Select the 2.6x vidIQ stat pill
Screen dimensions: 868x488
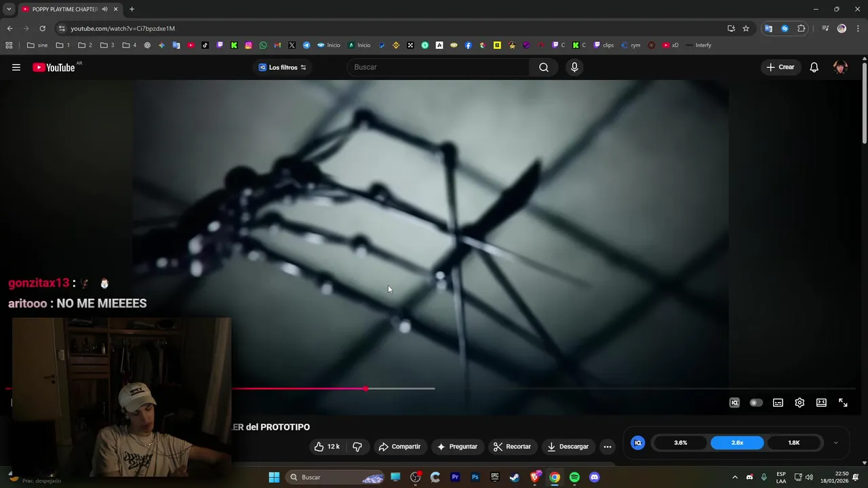(x=737, y=443)
